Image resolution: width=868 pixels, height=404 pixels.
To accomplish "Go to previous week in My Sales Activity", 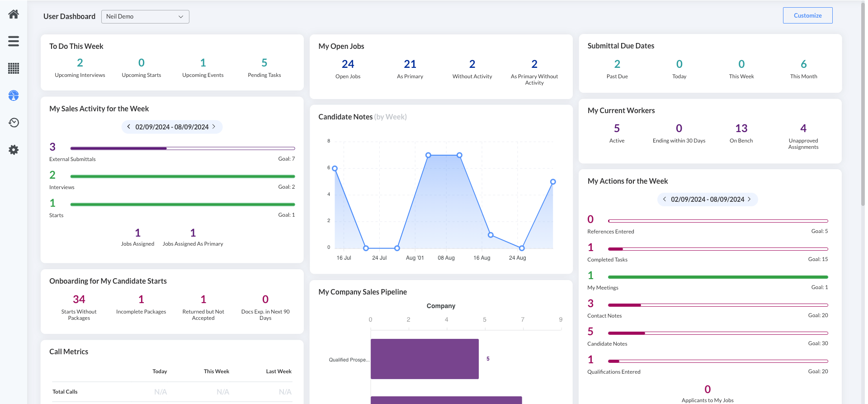I will [129, 127].
